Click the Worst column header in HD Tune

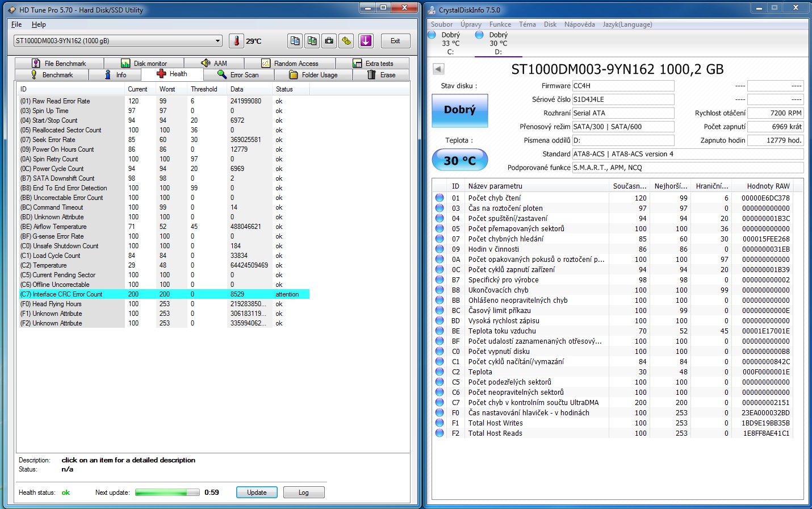tap(171, 89)
